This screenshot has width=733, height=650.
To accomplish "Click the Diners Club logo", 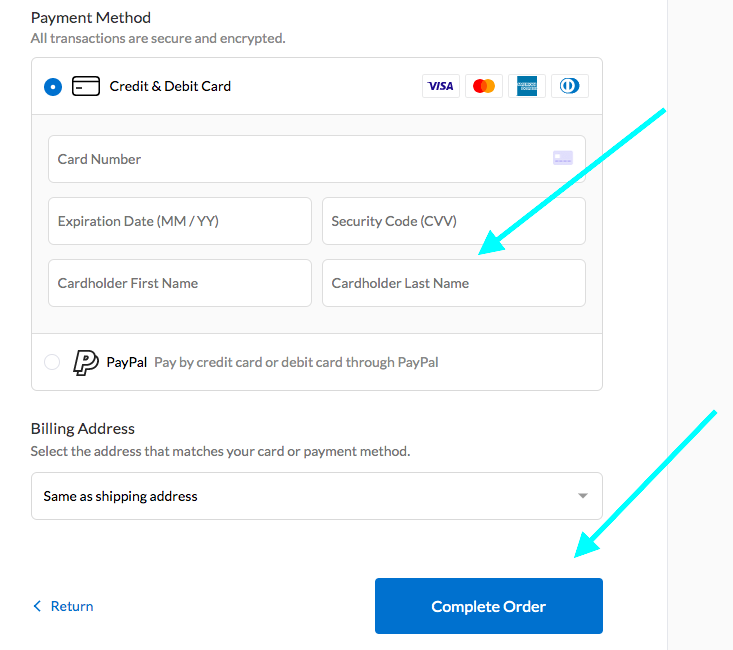I will coord(569,86).
